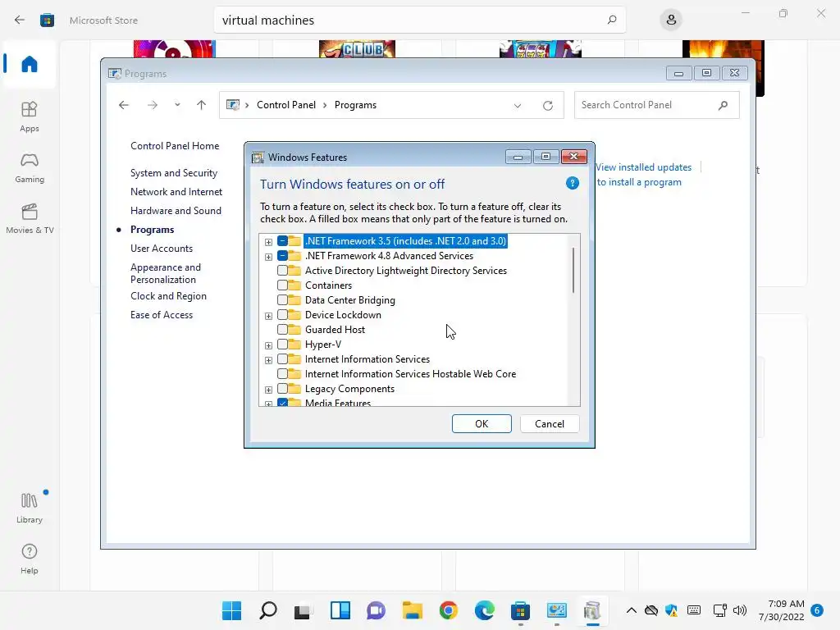Open taskbar Search
This screenshot has height=630, width=840.
(x=268, y=610)
